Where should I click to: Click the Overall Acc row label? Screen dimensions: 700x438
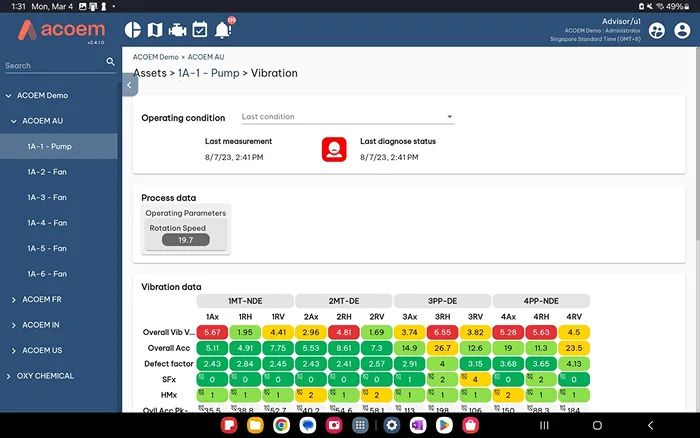pos(169,348)
